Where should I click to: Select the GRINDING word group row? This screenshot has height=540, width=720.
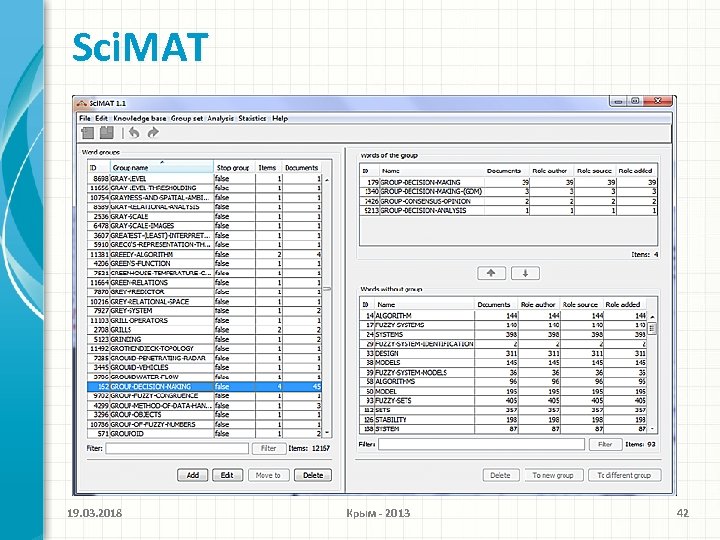[204, 339]
